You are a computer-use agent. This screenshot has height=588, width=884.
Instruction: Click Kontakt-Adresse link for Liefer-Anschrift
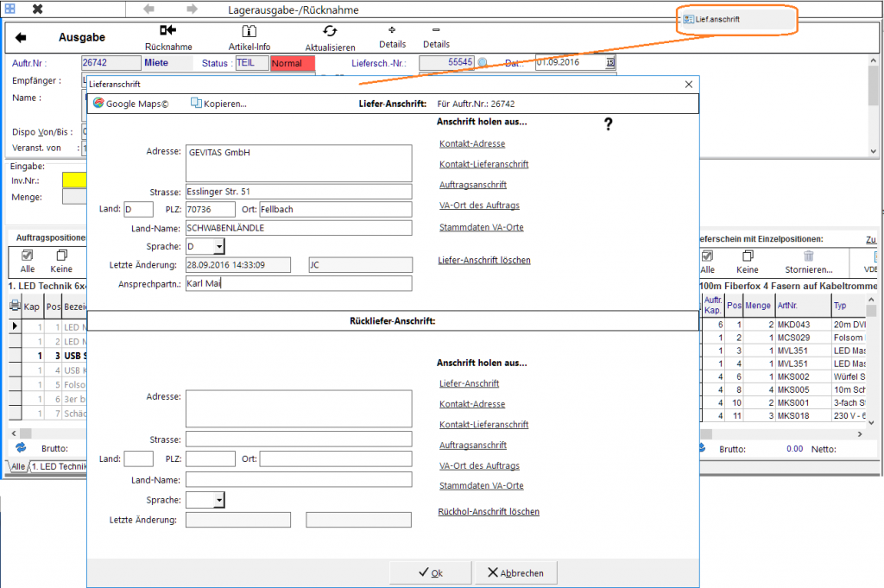[472, 143]
